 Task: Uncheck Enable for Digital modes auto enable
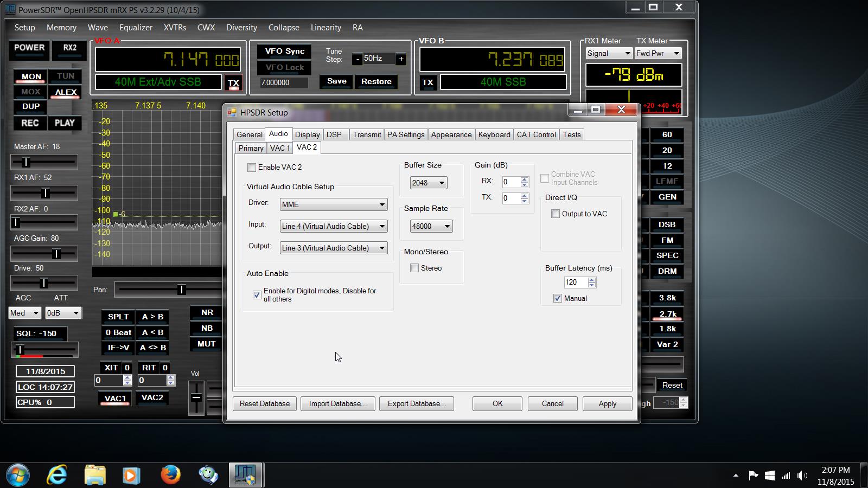point(257,295)
